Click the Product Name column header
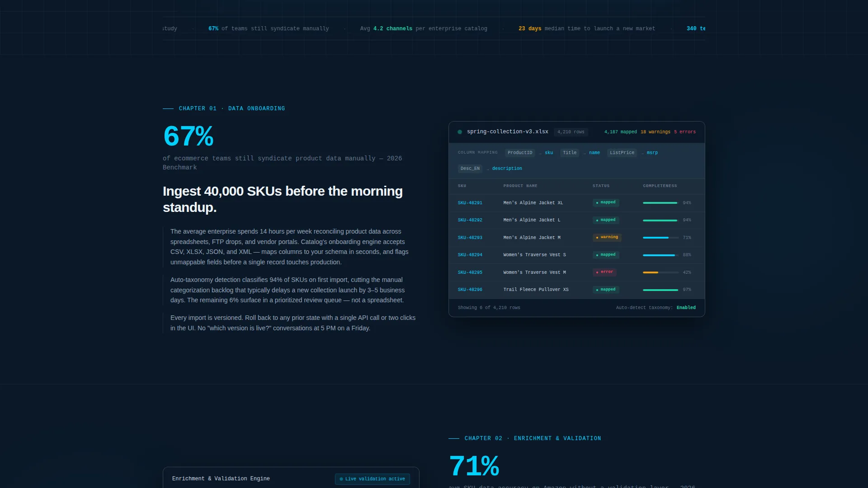Screen dimensions: 868x488 [520, 186]
